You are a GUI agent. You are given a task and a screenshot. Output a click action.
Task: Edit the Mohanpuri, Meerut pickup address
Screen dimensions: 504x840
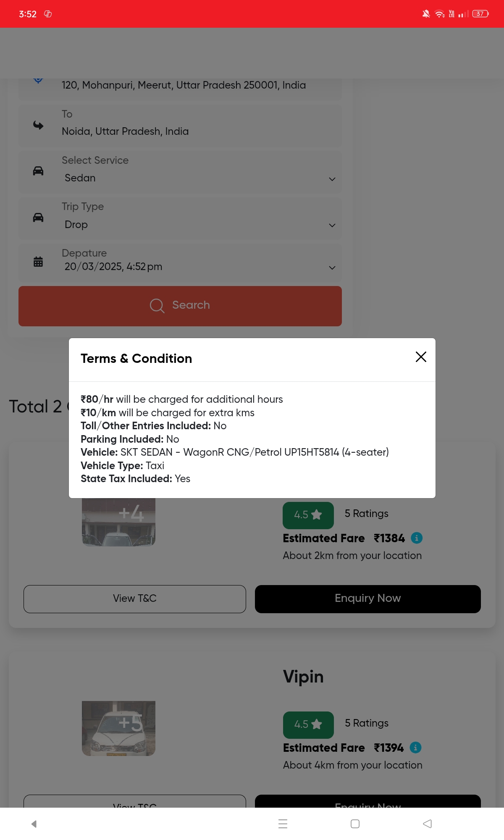184,85
